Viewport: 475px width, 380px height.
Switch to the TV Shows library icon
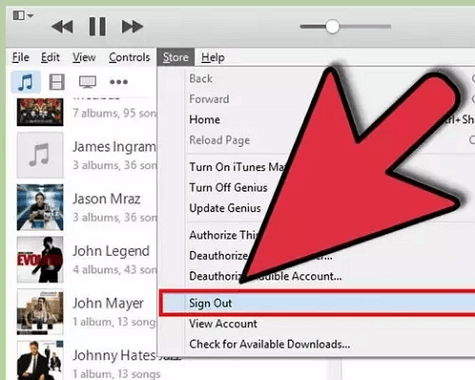(88, 82)
